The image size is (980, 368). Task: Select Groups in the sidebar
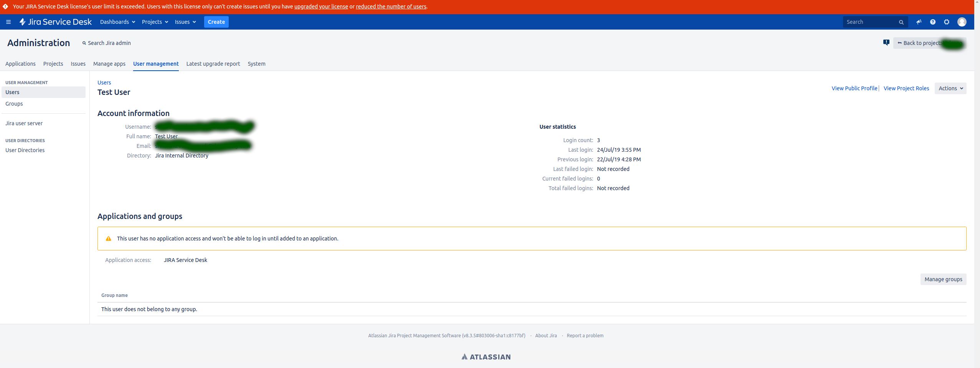pyautogui.click(x=14, y=104)
